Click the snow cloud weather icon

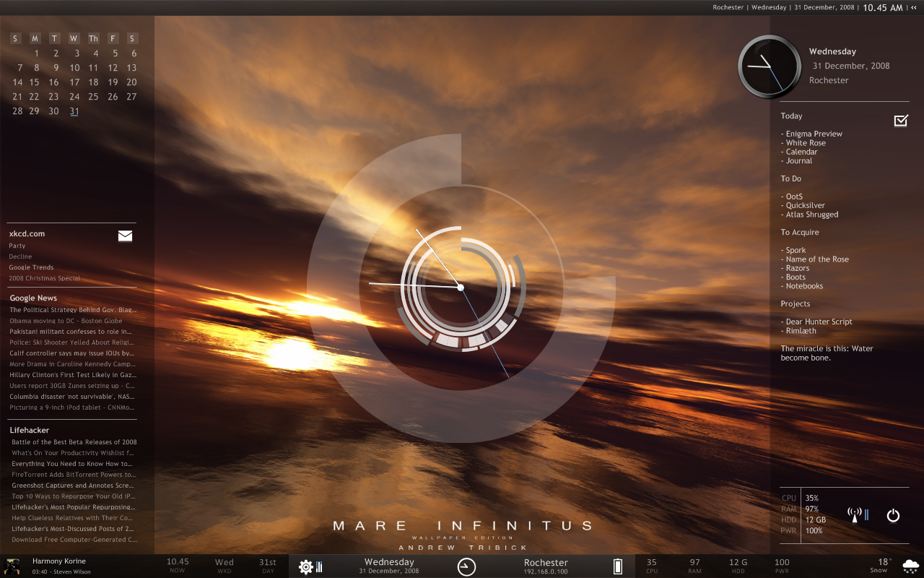(910, 566)
